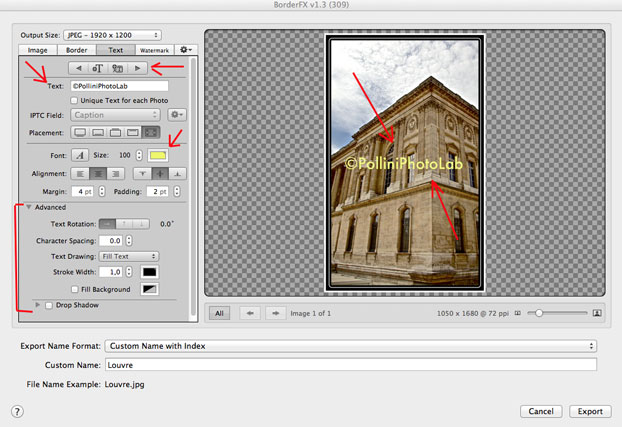
Task: Select second Placement option icon
Action: coord(98,132)
